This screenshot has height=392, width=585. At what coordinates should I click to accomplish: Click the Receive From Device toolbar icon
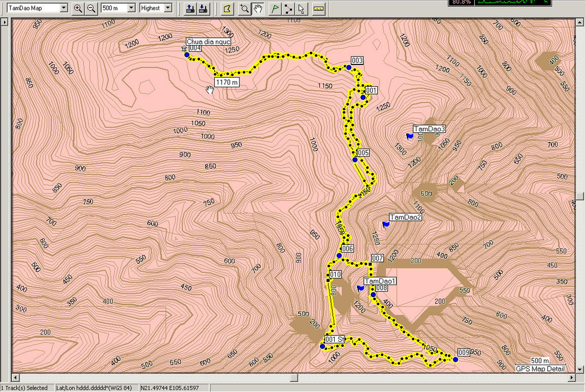tap(203, 9)
